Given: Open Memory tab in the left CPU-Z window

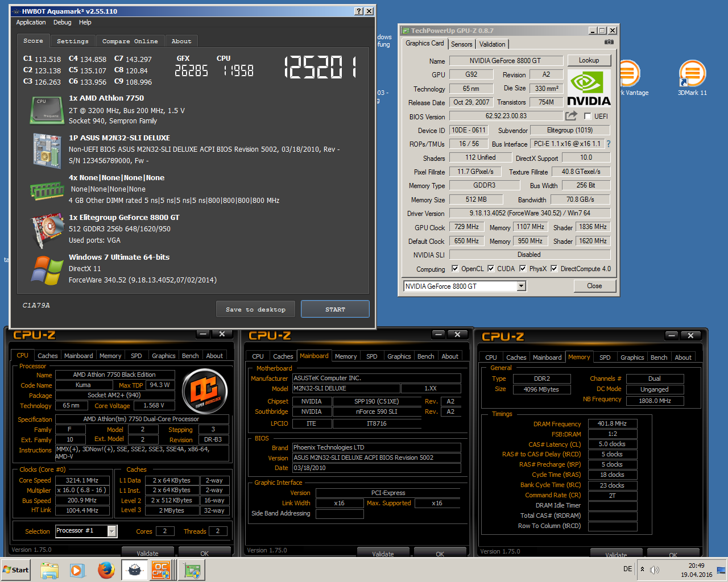Looking at the screenshot, I should coord(110,356).
